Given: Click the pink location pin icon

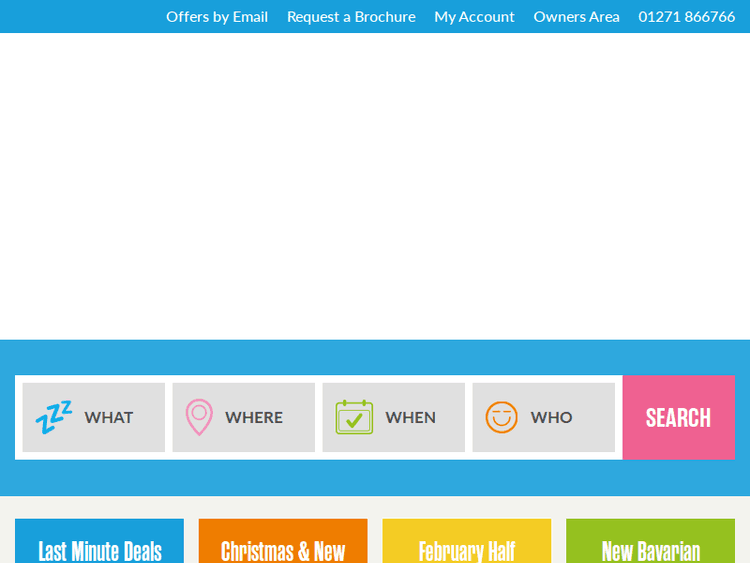Looking at the screenshot, I should [200, 417].
